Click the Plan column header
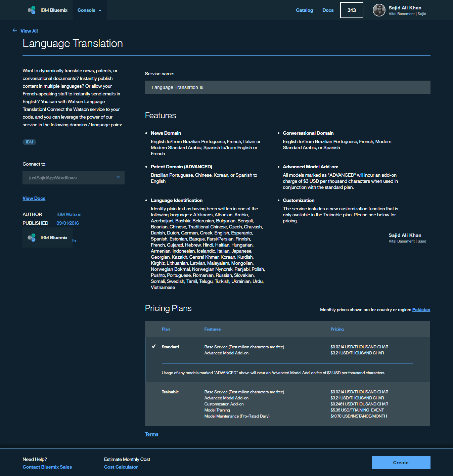The width and height of the screenshot is (453, 476). tap(166, 329)
